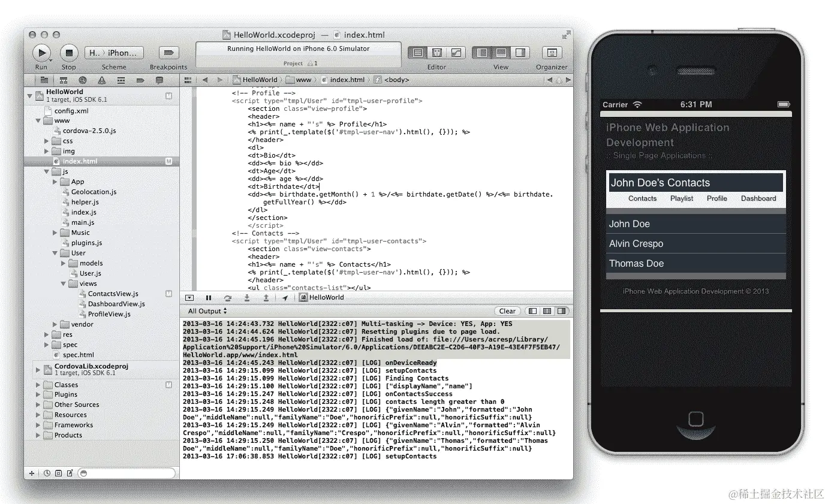
Task: Click Simulate location arrow icon
Action: (285, 297)
